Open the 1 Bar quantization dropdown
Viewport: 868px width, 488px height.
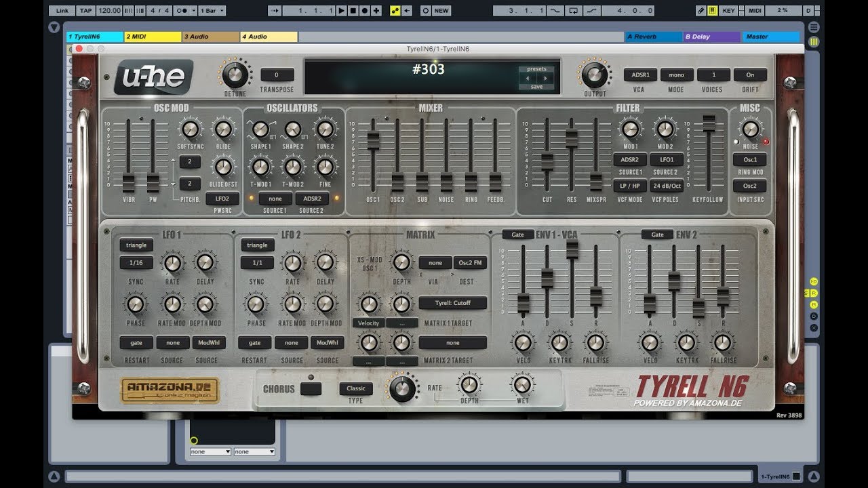click(212, 11)
